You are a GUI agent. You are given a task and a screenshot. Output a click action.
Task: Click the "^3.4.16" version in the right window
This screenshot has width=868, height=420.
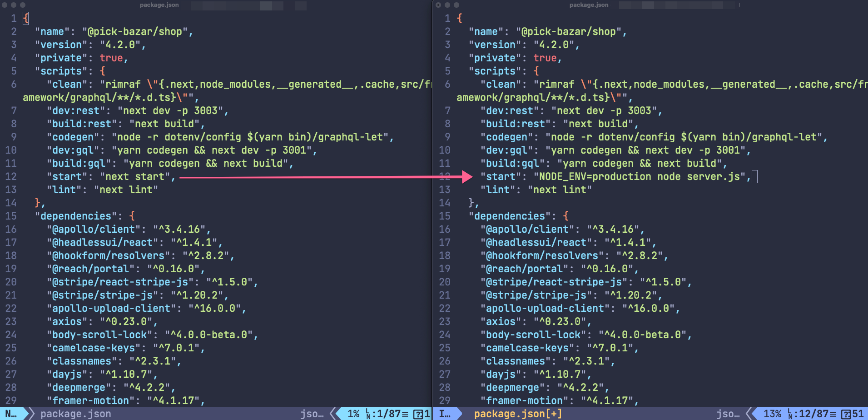pyautogui.click(x=613, y=229)
